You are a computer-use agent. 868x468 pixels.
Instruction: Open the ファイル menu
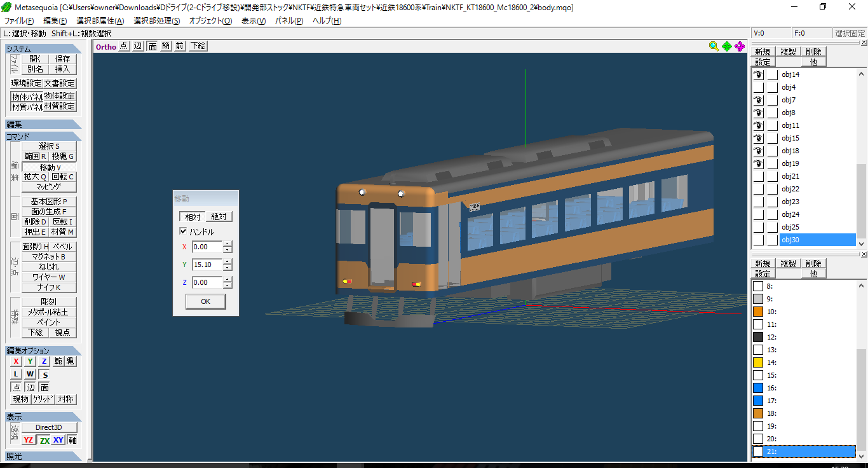(19, 21)
